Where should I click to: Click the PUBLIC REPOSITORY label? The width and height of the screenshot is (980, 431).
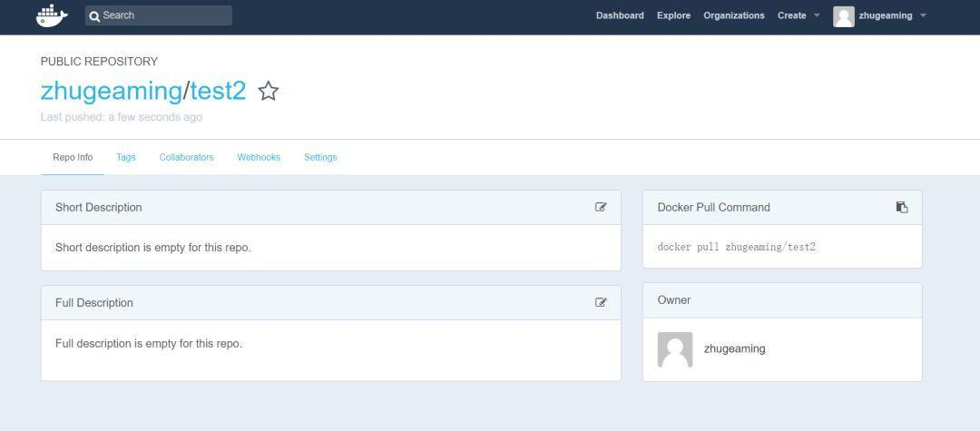100,61
